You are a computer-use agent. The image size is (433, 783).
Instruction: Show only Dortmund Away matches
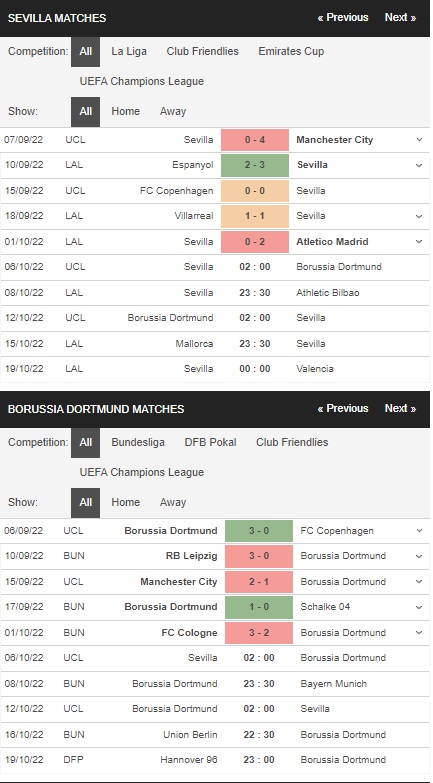(x=173, y=502)
